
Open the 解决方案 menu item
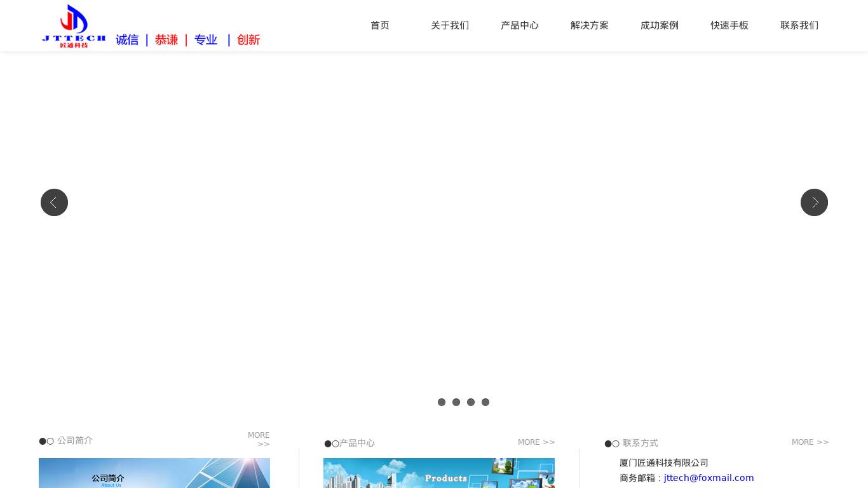point(590,25)
